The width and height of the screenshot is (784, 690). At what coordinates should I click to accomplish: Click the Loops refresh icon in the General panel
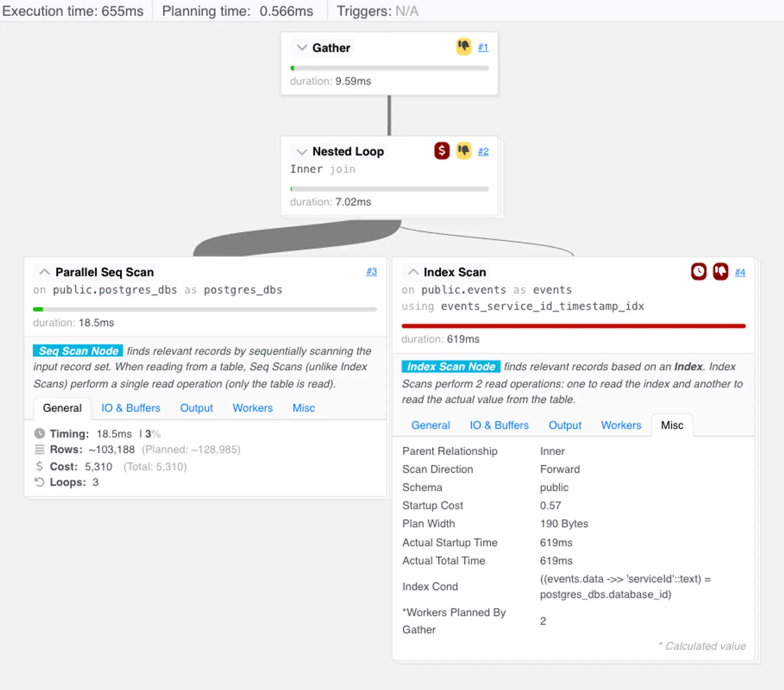pos(40,482)
